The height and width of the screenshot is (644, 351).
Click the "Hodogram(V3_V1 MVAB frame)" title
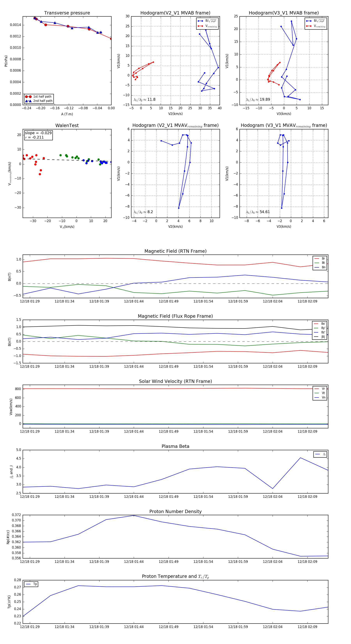[x=284, y=13]
